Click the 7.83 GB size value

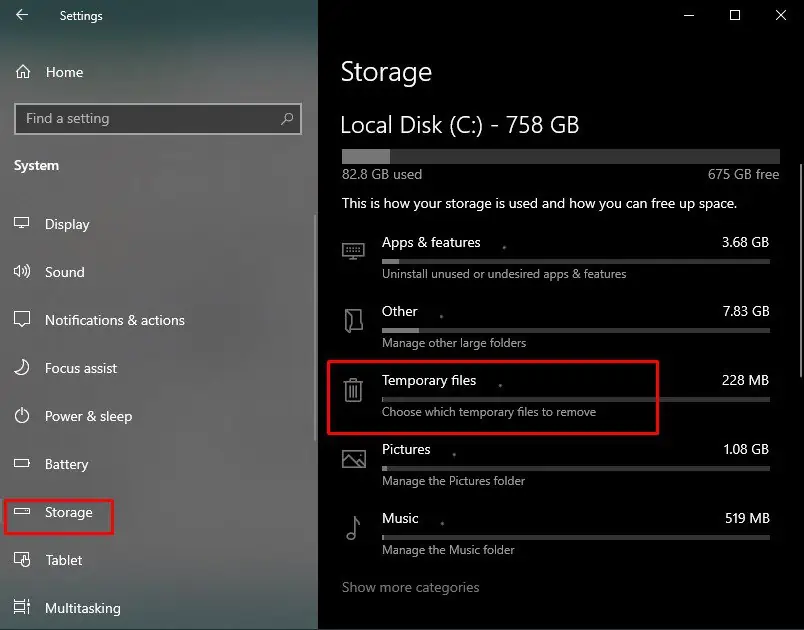(746, 311)
